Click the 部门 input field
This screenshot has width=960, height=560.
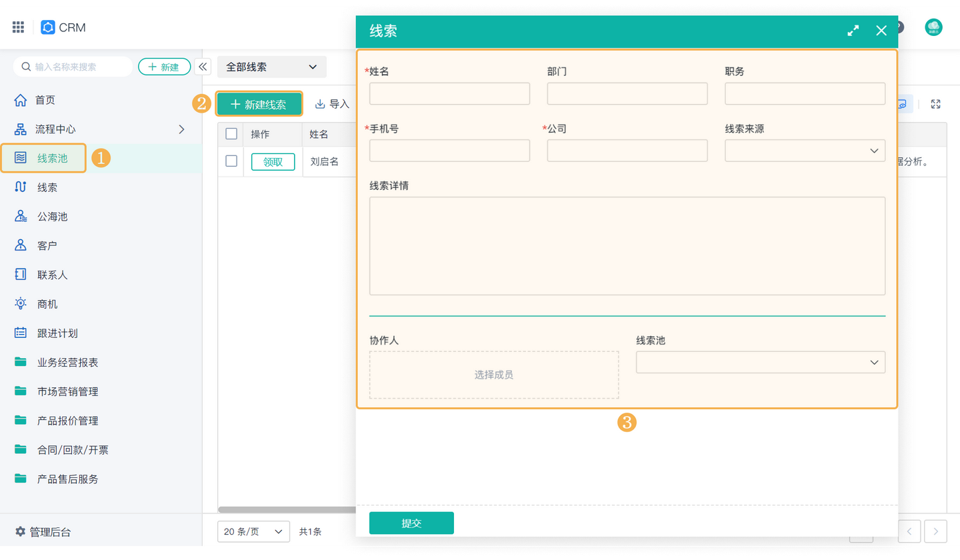(x=627, y=93)
